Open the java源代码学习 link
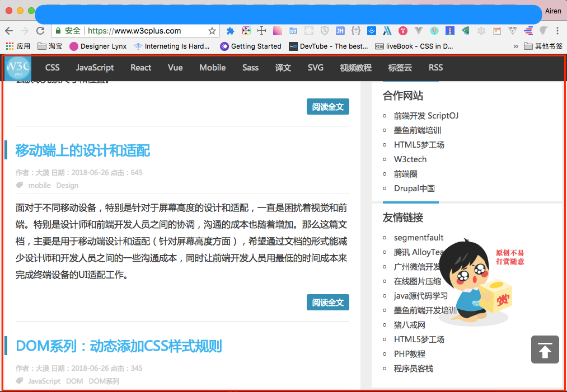The height and width of the screenshot is (392, 567). (420, 295)
